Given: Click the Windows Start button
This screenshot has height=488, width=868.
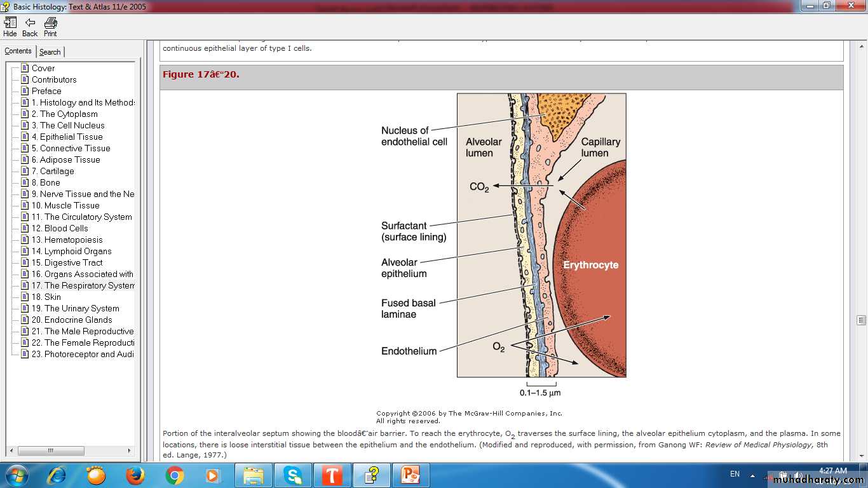Looking at the screenshot, I should point(16,475).
